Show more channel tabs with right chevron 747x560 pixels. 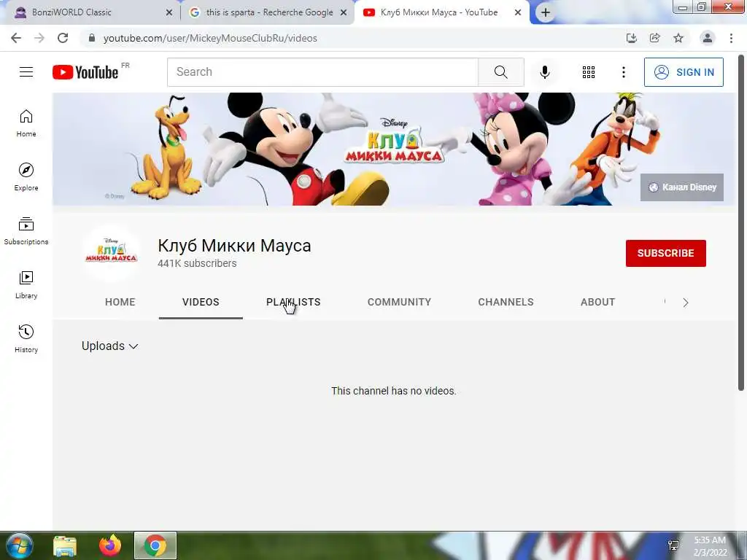pos(686,303)
